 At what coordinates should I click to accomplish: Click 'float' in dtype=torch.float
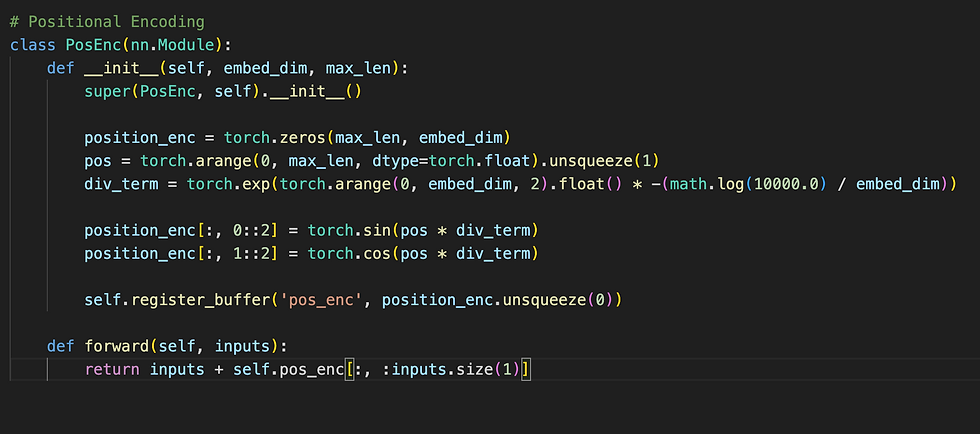click(x=508, y=161)
